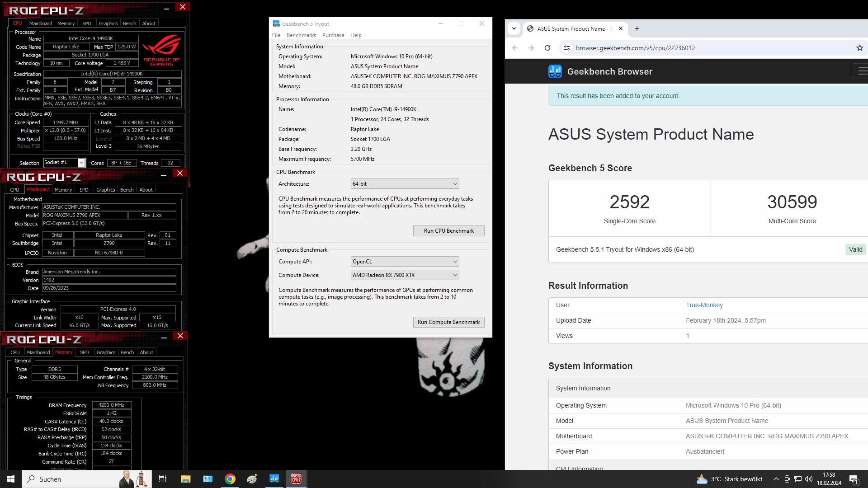Launch File Explorer from the taskbar
Viewport: 868px width, 488px height.
tap(186, 479)
